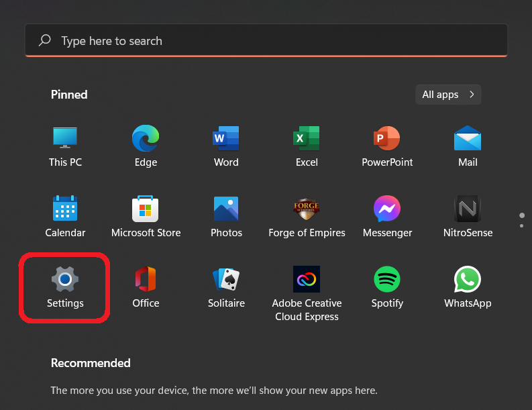Launch Excel from the pinned list
Viewport: 532px width, 410px height.
click(x=307, y=147)
